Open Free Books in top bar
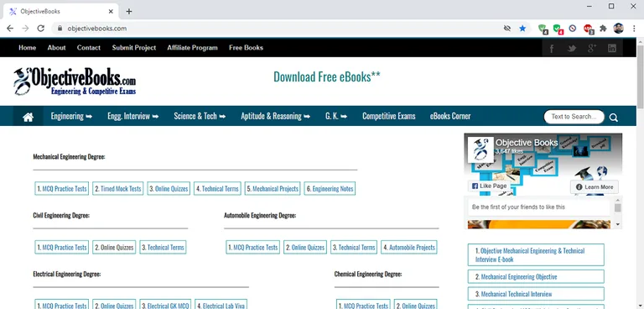Screen dimensions: 644x309 point(246,48)
